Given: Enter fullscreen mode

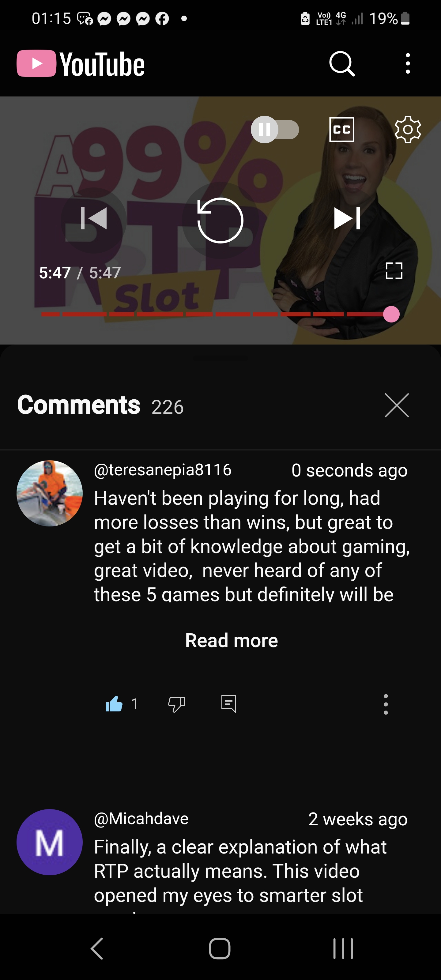Looking at the screenshot, I should pyautogui.click(x=394, y=271).
